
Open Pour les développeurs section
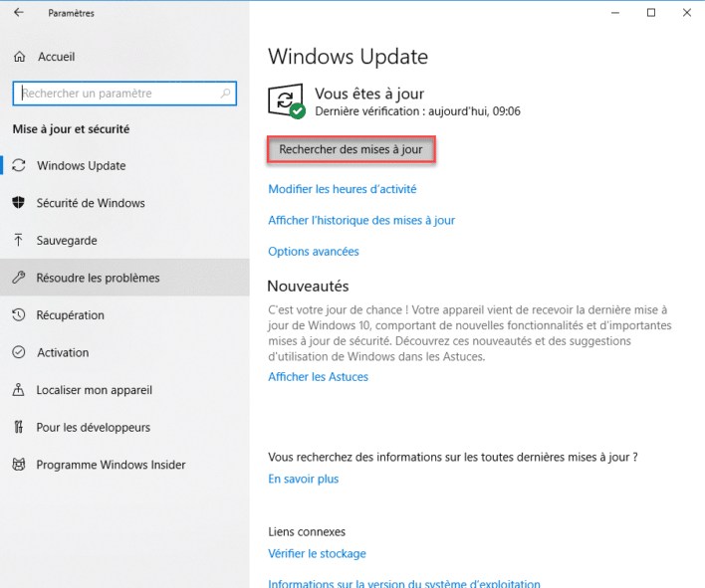coord(93,427)
